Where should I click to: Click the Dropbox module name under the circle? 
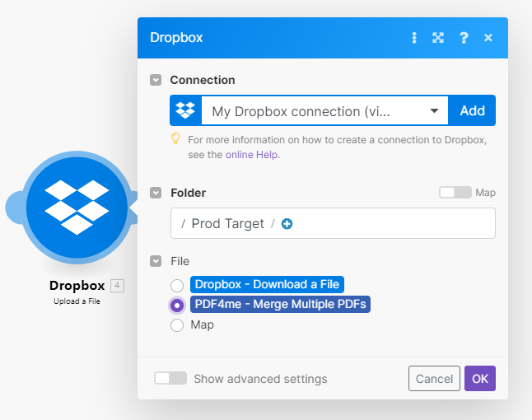[77, 286]
